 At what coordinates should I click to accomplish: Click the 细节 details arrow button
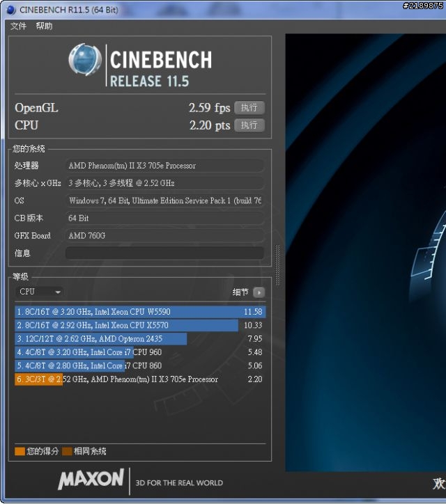pyautogui.click(x=259, y=292)
